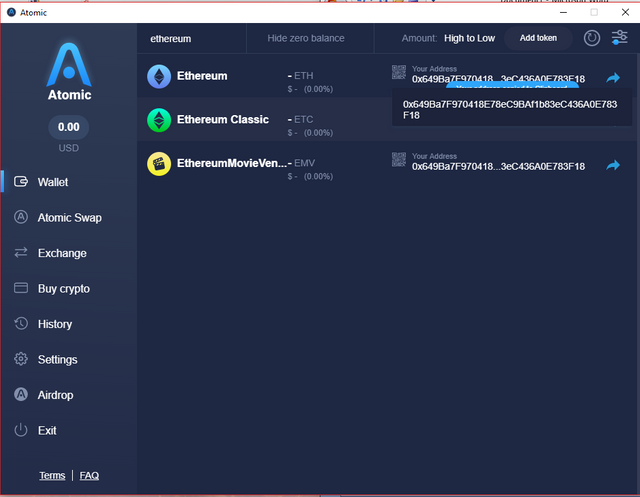The width and height of the screenshot is (640, 497).
Task: Open the History page
Action: pos(55,324)
